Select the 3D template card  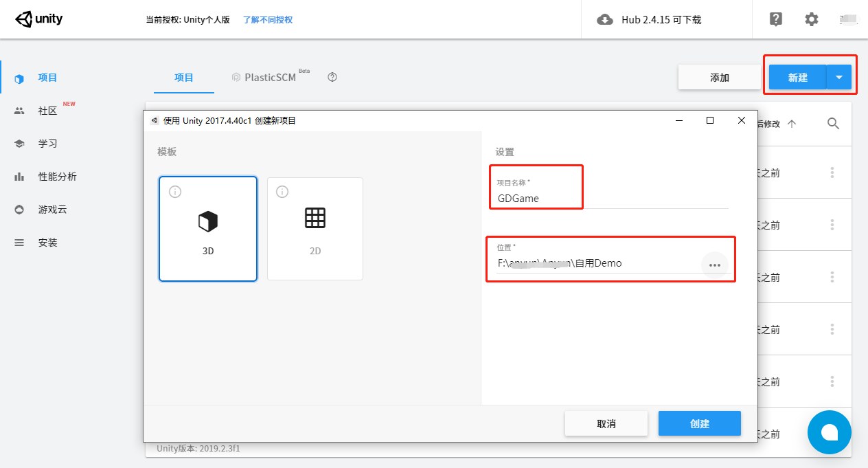[208, 229]
